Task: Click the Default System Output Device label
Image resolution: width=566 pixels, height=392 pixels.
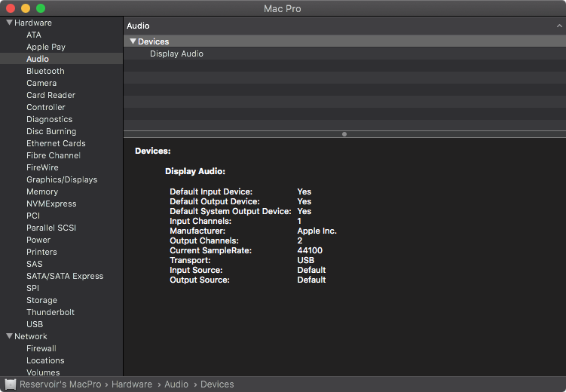Action: click(231, 211)
